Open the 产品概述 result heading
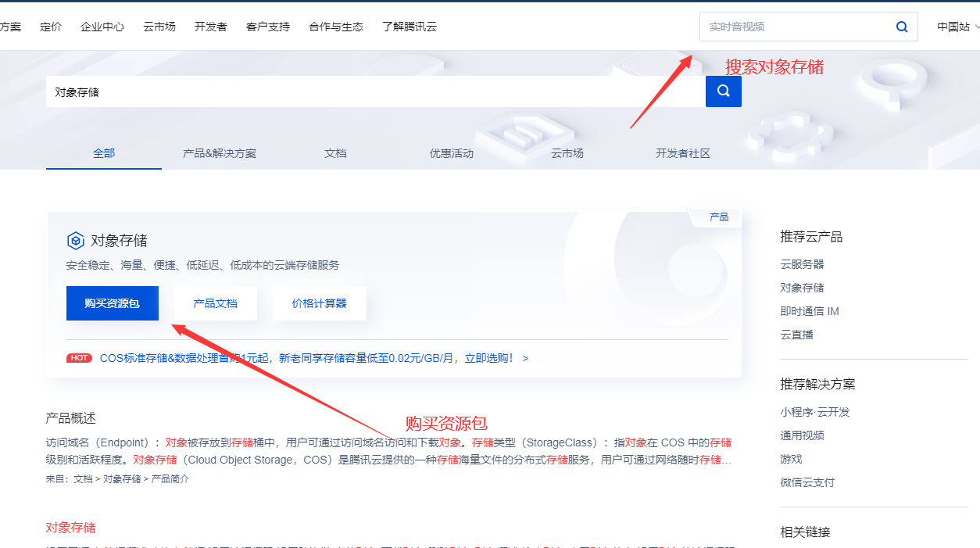 click(71, 418)
